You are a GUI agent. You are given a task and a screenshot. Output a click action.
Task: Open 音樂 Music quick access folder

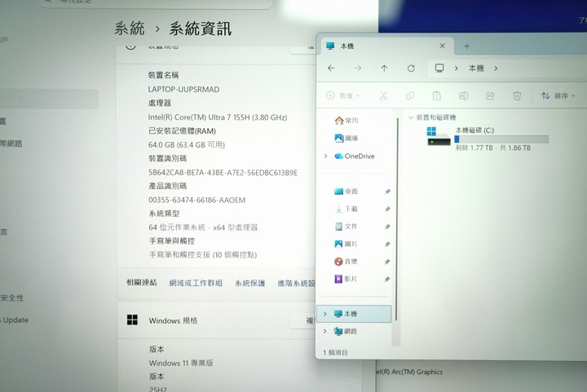[x=346, y=262]
